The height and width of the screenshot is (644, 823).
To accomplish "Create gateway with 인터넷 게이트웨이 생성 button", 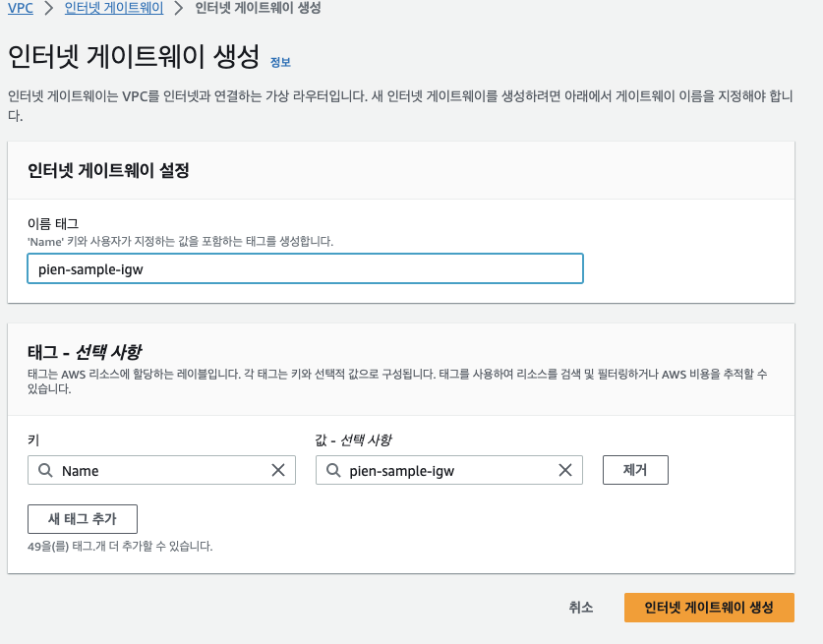I will tap(709, 608).
